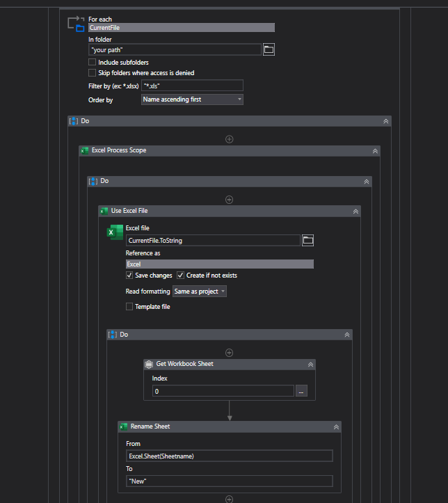Viewport: 448px width, 503px height.
Task: Uncheck Create if not exists
Action: point(181,276)
